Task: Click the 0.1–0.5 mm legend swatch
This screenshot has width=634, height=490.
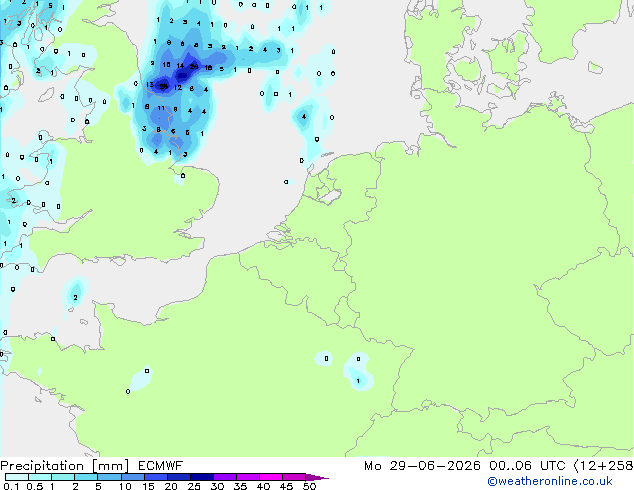Action: pyautogui.click(x=17, y=477)
